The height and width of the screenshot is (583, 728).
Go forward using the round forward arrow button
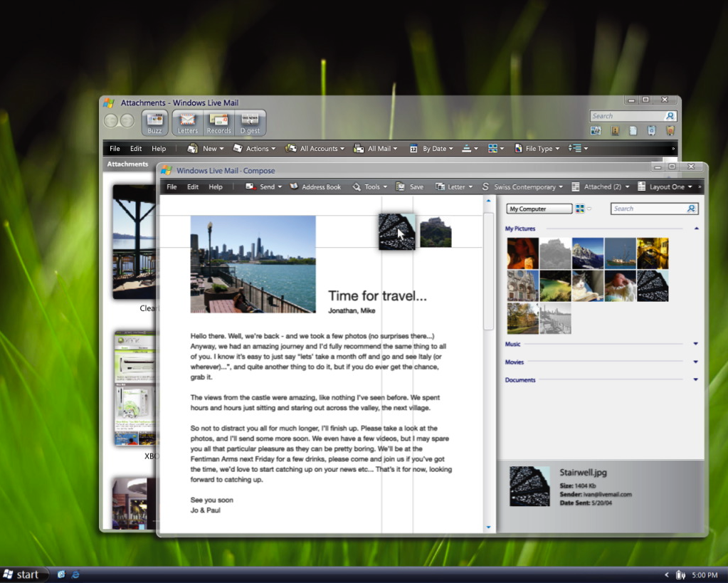[x=127, y=121]
